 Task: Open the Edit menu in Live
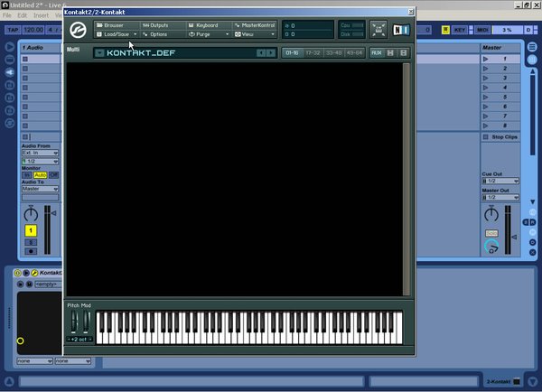click(x=22, y=15)
